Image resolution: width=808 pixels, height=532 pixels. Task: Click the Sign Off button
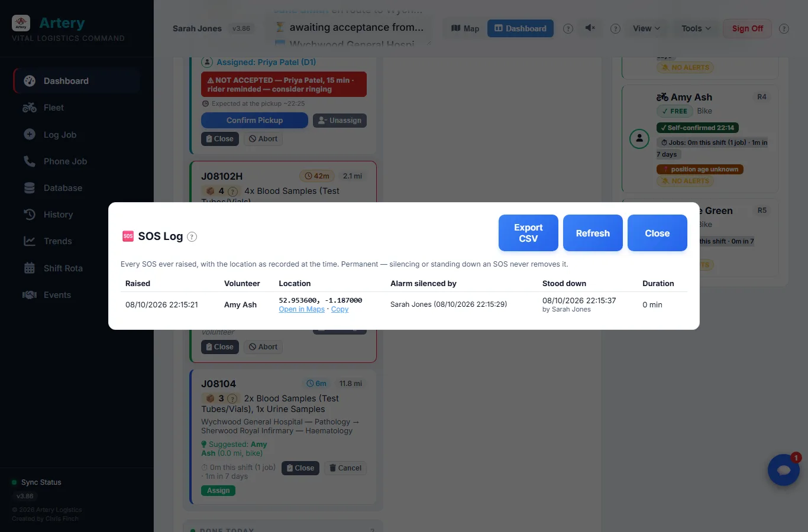pos(747,28)
